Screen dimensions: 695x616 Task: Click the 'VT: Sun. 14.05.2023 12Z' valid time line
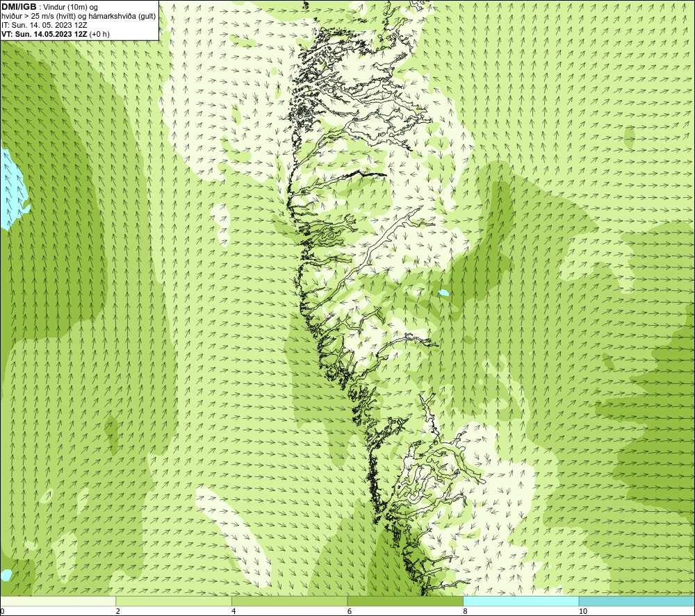click(44, 34)
